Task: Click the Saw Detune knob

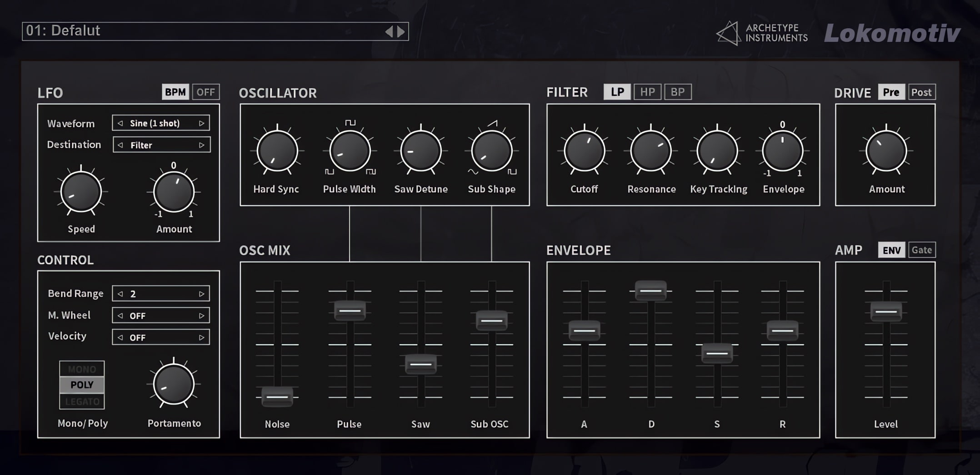Action: pos(420,151)
